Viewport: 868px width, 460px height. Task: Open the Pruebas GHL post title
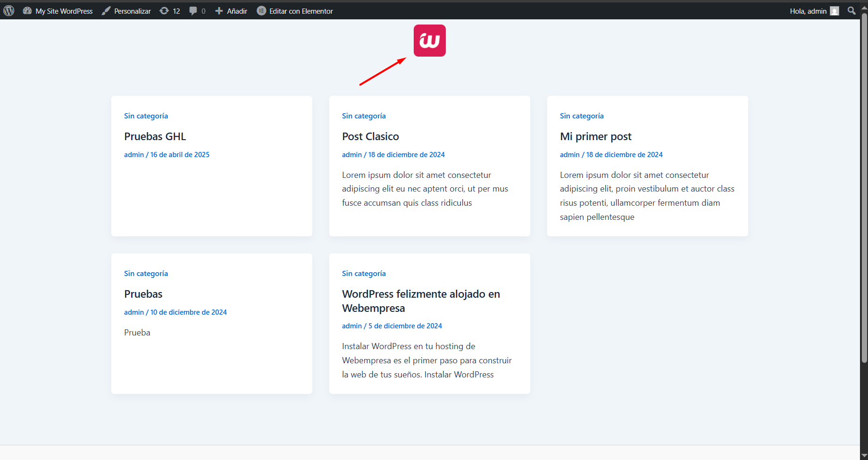click(155, 136)
